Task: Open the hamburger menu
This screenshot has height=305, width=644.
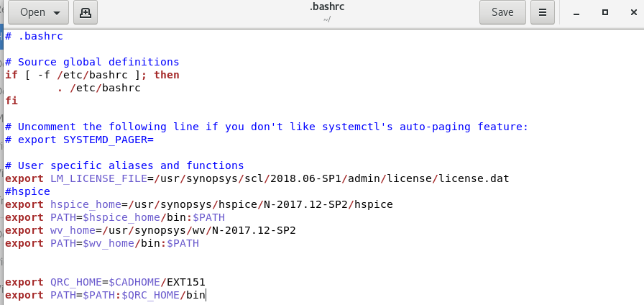Action: pyautogui.click(x=543, y=12)
